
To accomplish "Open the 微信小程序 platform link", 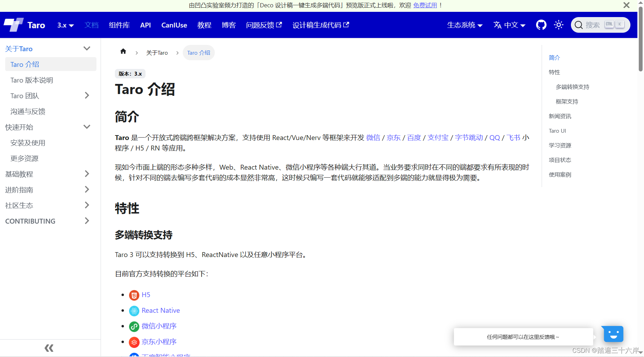I will (159, 326).
